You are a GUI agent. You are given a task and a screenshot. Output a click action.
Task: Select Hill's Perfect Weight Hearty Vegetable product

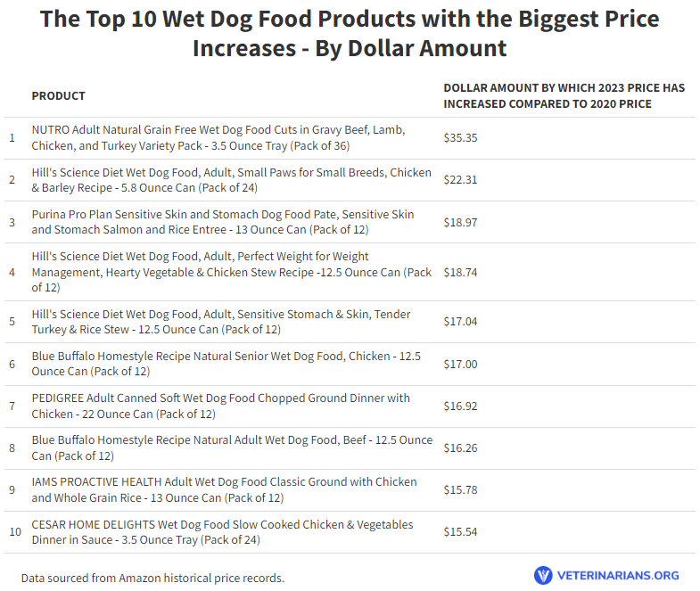point(231,272)
